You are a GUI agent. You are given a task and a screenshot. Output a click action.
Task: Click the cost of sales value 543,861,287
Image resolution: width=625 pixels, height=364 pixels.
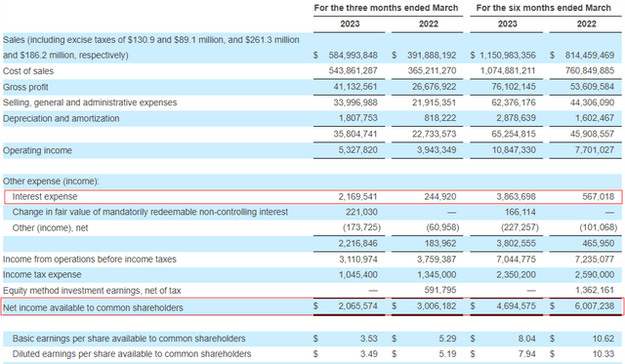pyautogui.click(x=353, y=71)
